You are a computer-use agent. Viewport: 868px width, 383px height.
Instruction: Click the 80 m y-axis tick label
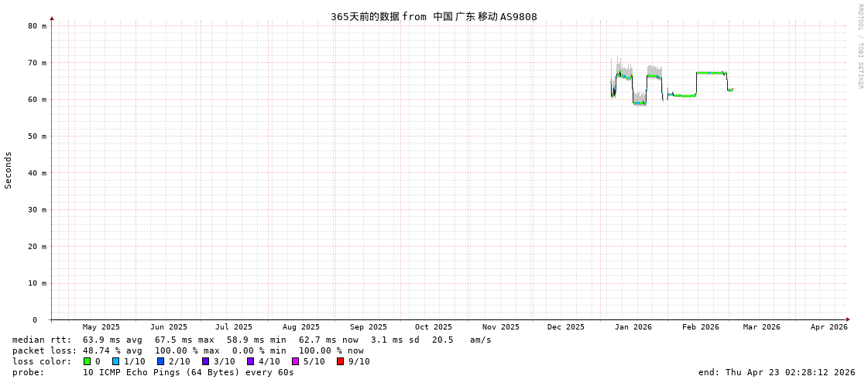click(37, 26)
